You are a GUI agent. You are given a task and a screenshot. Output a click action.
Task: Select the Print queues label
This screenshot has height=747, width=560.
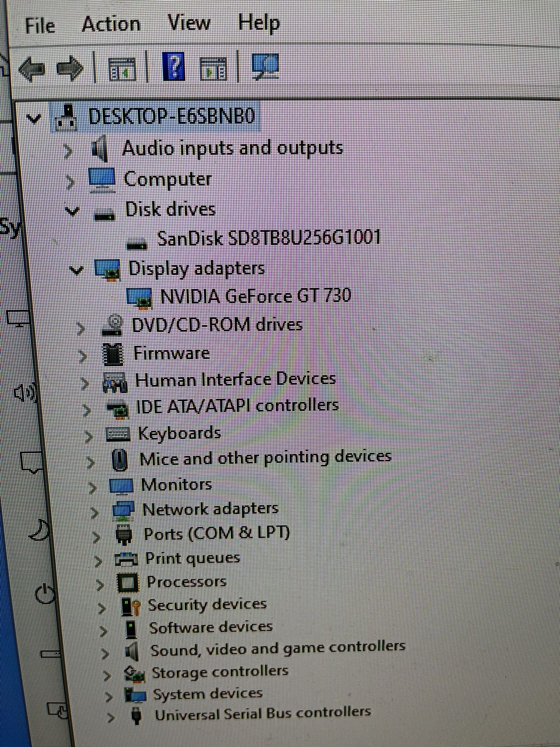tap(193, 559)
